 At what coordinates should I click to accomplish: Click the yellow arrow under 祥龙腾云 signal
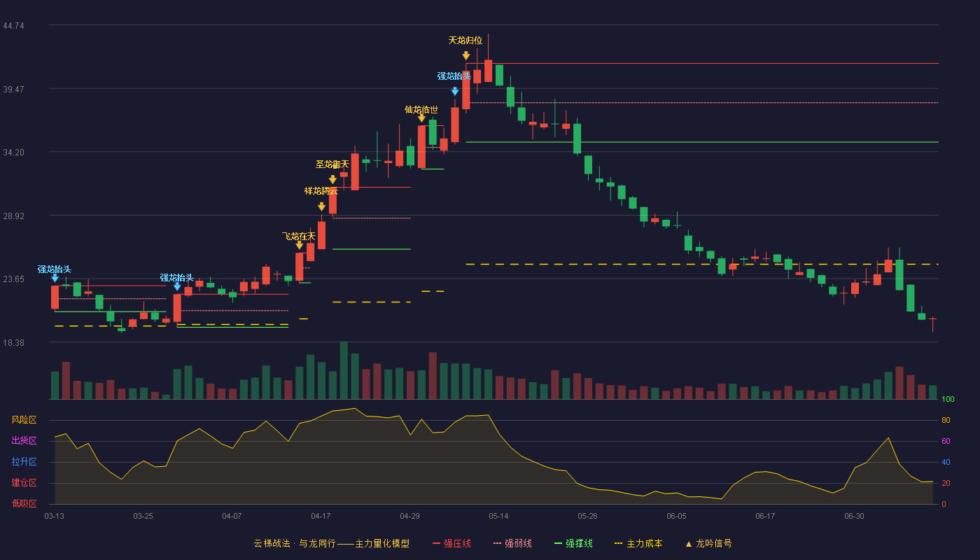point(321,206)
